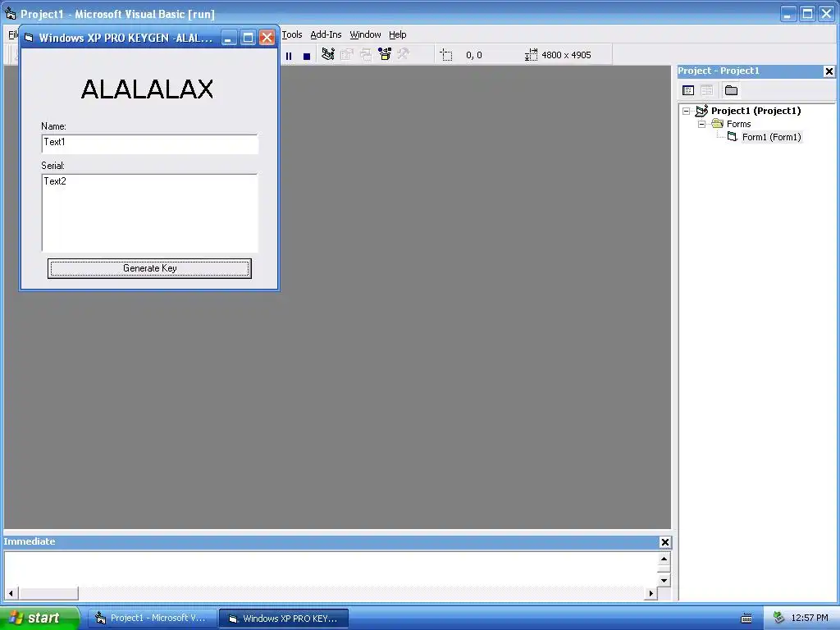Open Project Explorer from the toolbar
840x630 pixels.
click(x=328, y=54)
